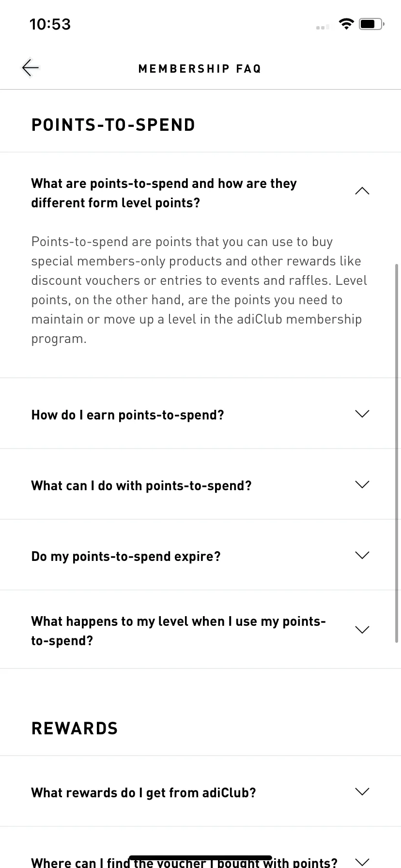Click the page scrollbar on the right edge
This screenshot has height=868, width=401.
pyautogui.click(x=397, y=453)
